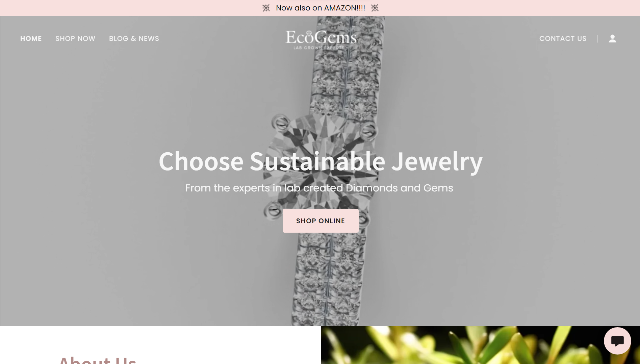Go to the HOME menu item

[x=31, y=38]
